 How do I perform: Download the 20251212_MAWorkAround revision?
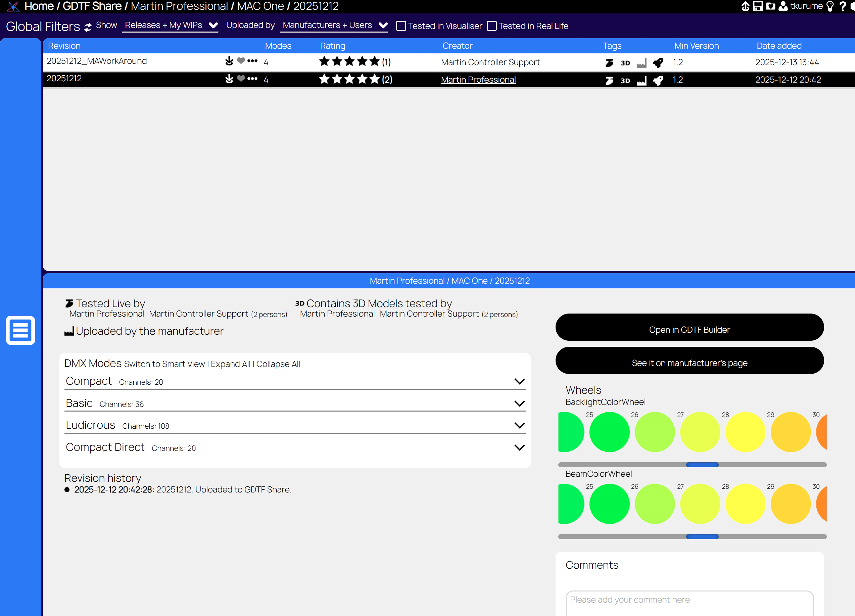coord(229,61)
